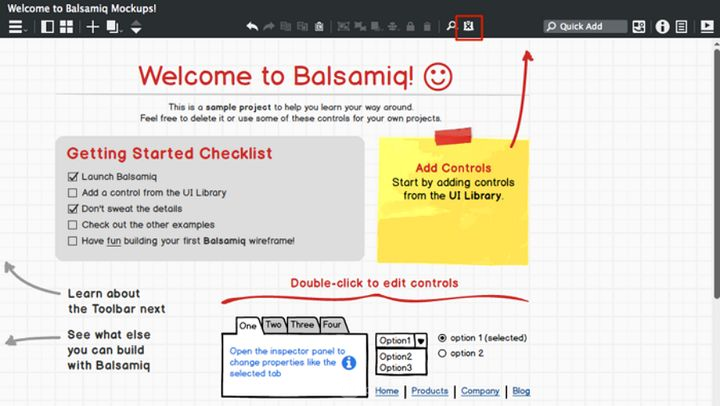The image size is (720, 406).
Task: Toggle the Launch Balsamiq checkbox
Action: click(73, 176)
